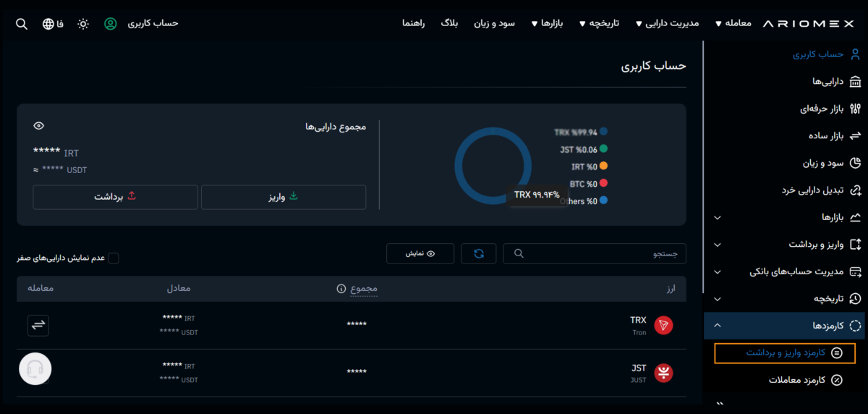868x414 pixels.
Task: Open the support headset chat bubble
Action: coord(35,369)
